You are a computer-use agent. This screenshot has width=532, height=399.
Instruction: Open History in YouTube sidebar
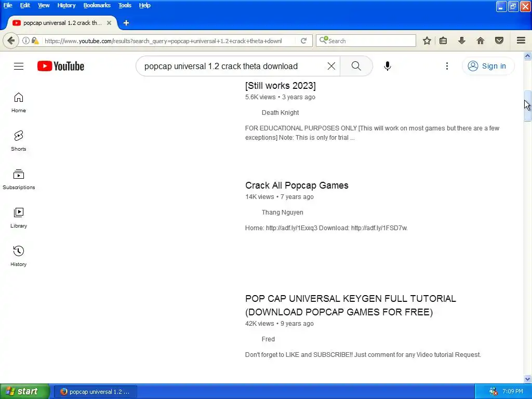click(19, 256)
